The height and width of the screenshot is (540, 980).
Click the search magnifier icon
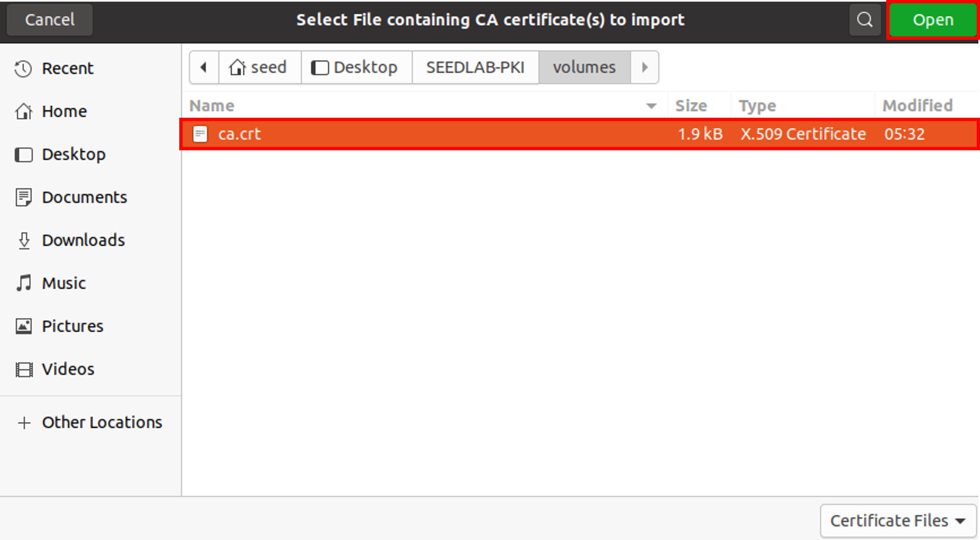click(x=865, y=20)
